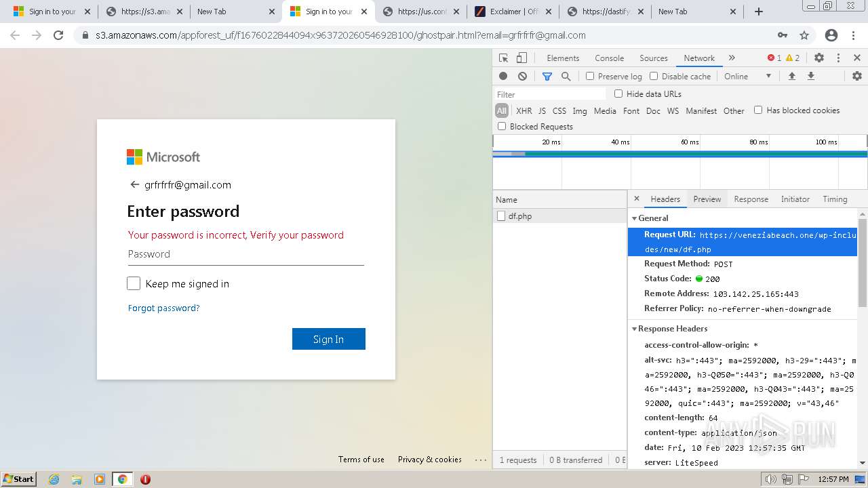Enable the Disable cache checkbox
Screen dimensions: 868x488
[654, 77]
